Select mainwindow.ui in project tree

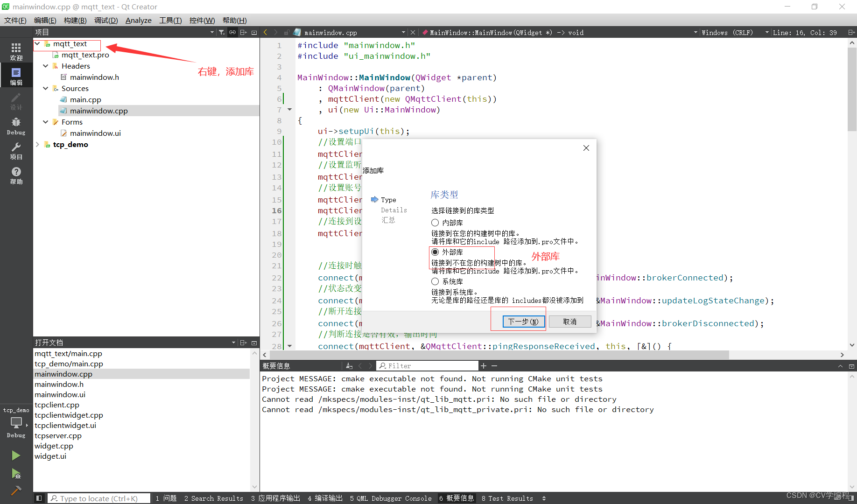click(x=95, y=133)
